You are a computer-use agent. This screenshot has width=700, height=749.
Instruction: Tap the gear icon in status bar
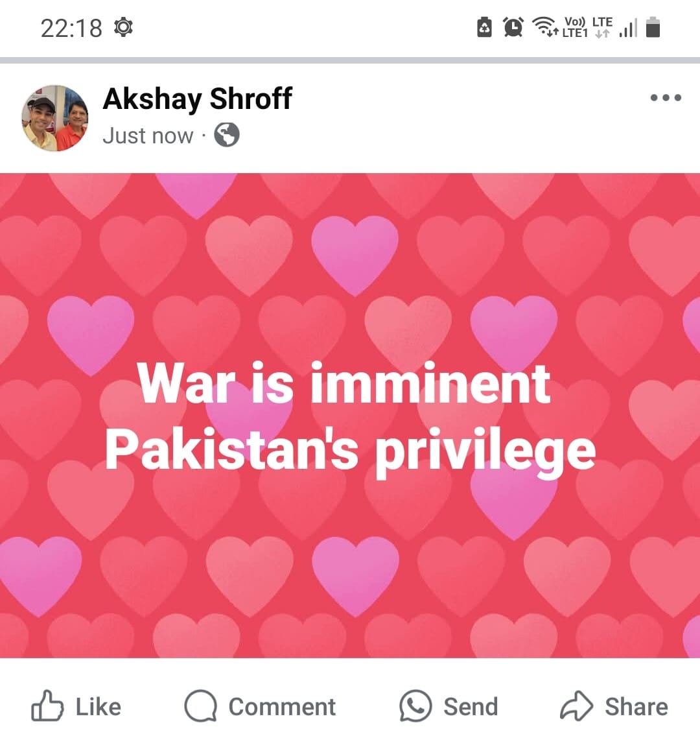coord(123,27)
